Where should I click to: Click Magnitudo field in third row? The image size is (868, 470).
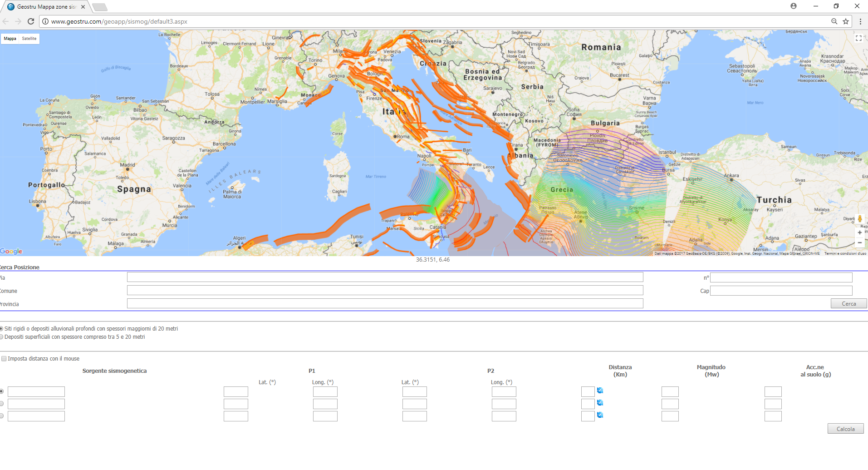click(670, 416)
